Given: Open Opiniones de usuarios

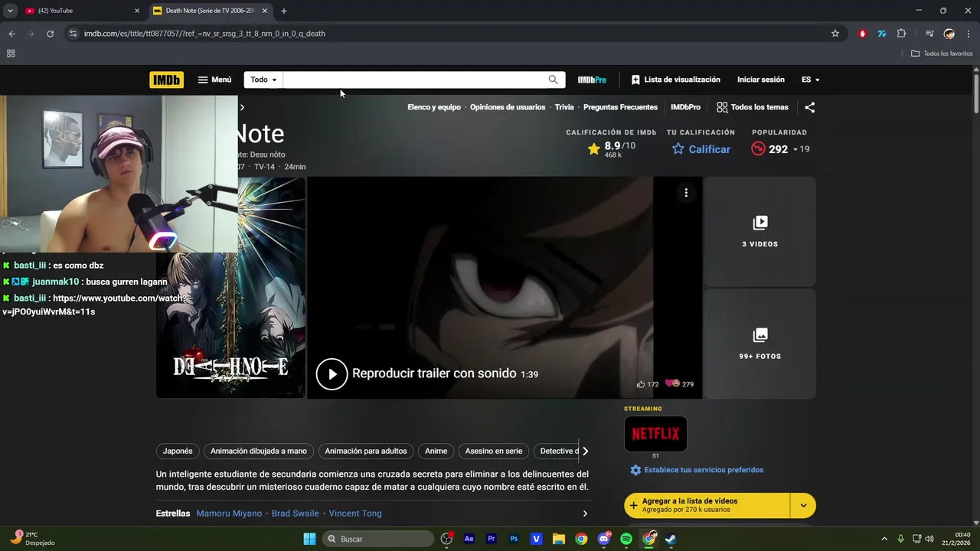Looking at the screenshot, I should 508,107.
